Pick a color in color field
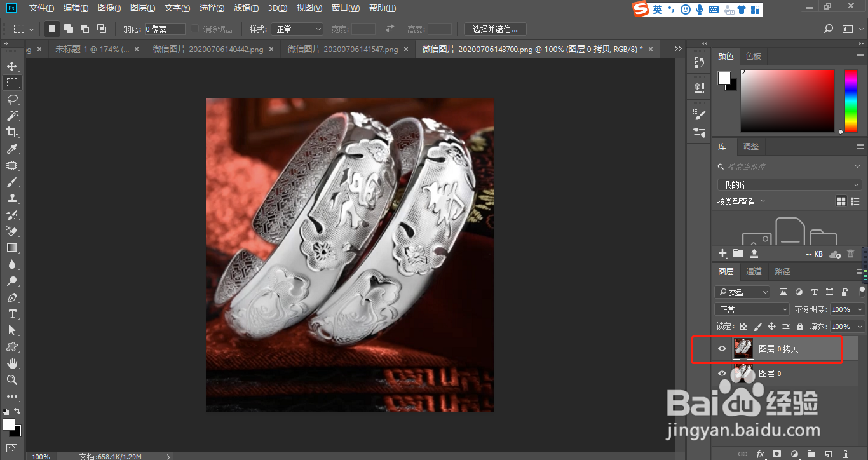Image resolution: width=868 pixels, height=460 pixels. click(787, 101)
